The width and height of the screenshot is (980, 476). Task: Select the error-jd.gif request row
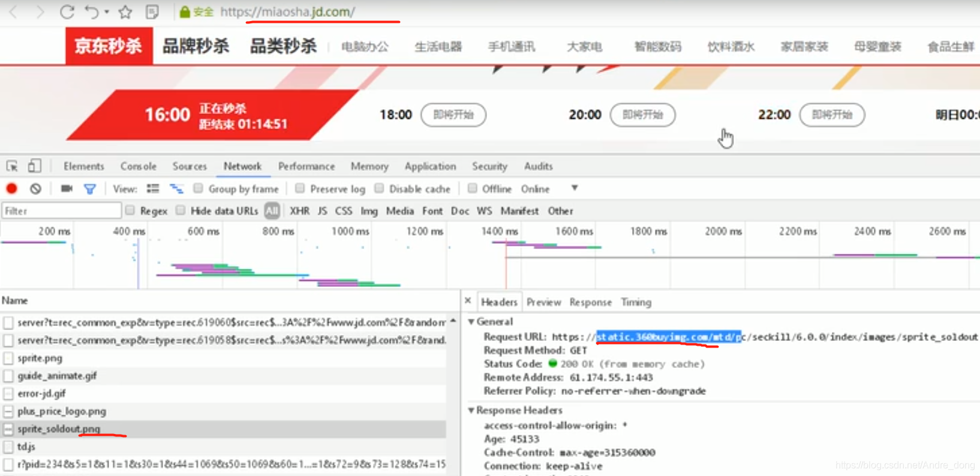pyautogui.click(x=223, y=394)
